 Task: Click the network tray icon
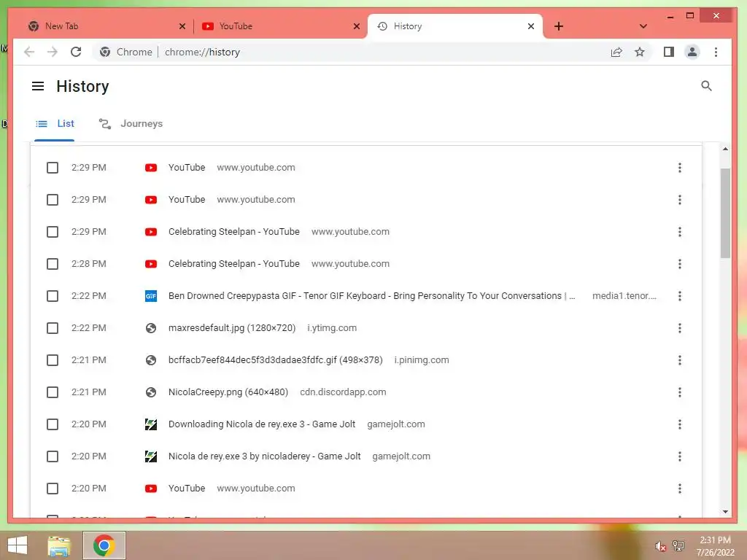click(678, 545)
